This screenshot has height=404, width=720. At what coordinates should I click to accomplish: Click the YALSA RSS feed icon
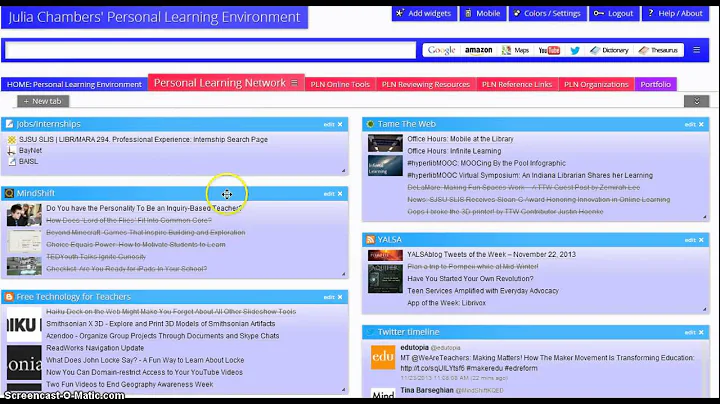click(x=371, y=240)
